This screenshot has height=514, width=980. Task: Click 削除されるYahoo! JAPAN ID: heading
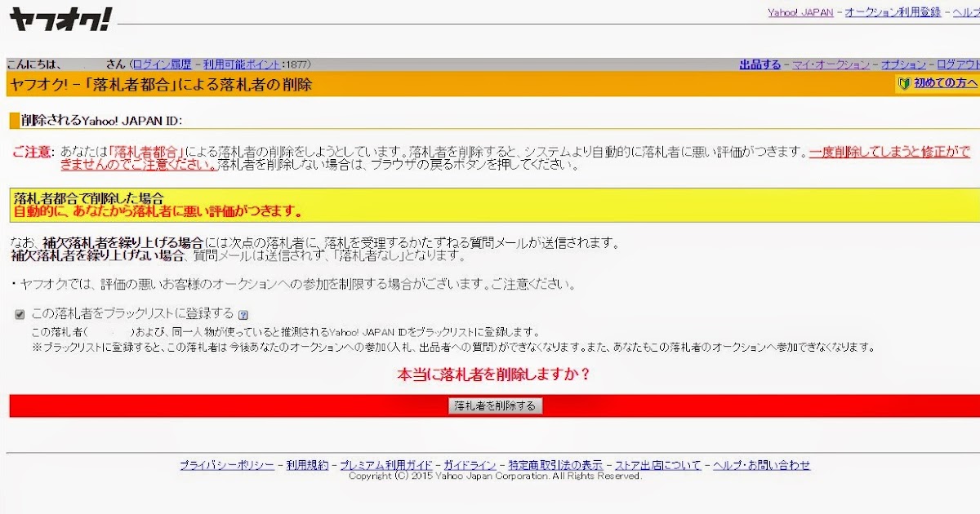click(101, 121)
